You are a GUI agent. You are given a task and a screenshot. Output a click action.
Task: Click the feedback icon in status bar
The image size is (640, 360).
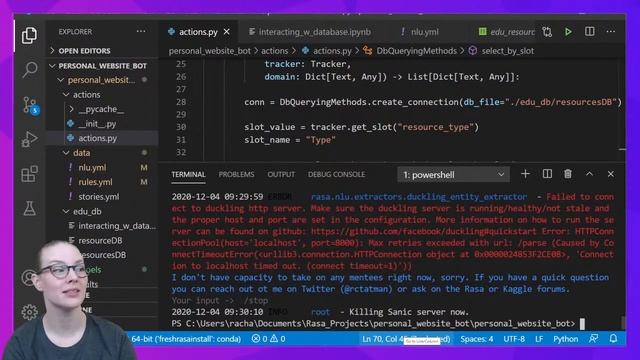pyautogui.click(x=593, y=338)
